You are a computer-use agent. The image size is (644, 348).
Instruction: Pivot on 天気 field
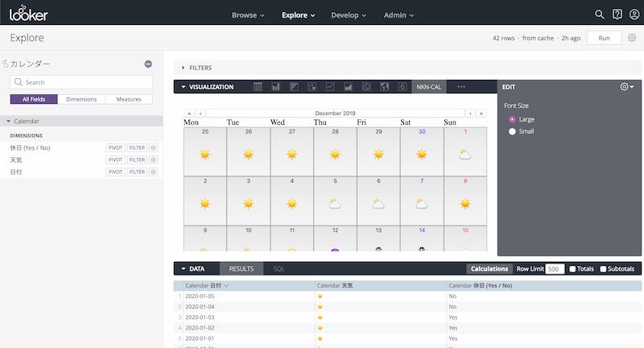pyautogui.click(x=115, y=159)
